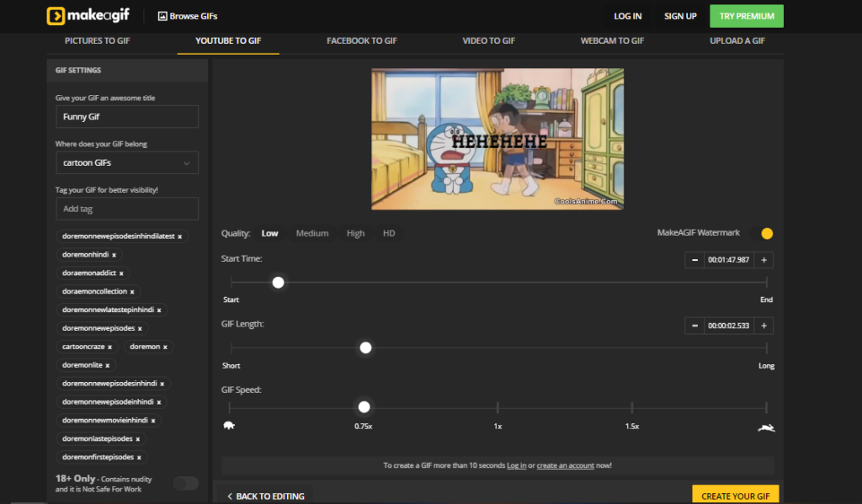Select Medium quality option
The height and width of the screenshot is (504, 862).
click(312, 234)
